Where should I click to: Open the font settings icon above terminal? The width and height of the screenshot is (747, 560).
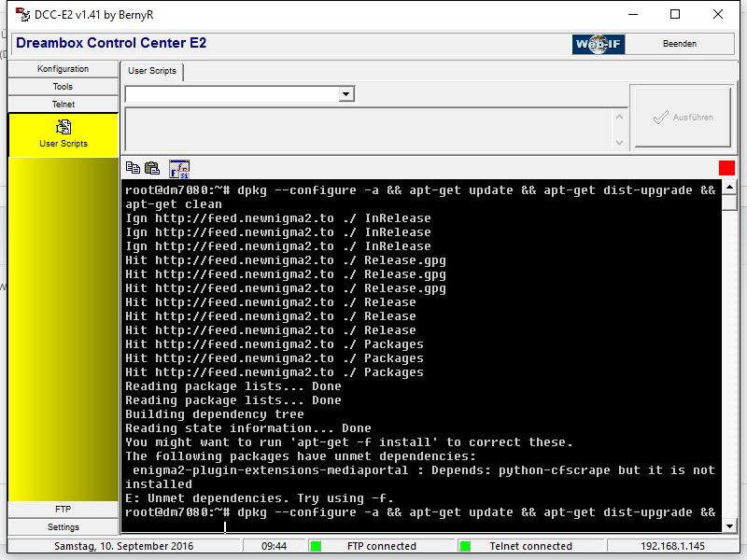(x=178, y=169)
